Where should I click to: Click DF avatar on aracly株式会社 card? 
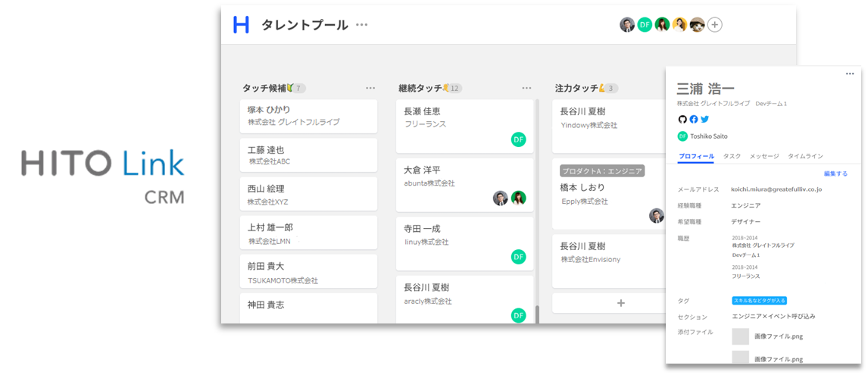coord(518,315)
